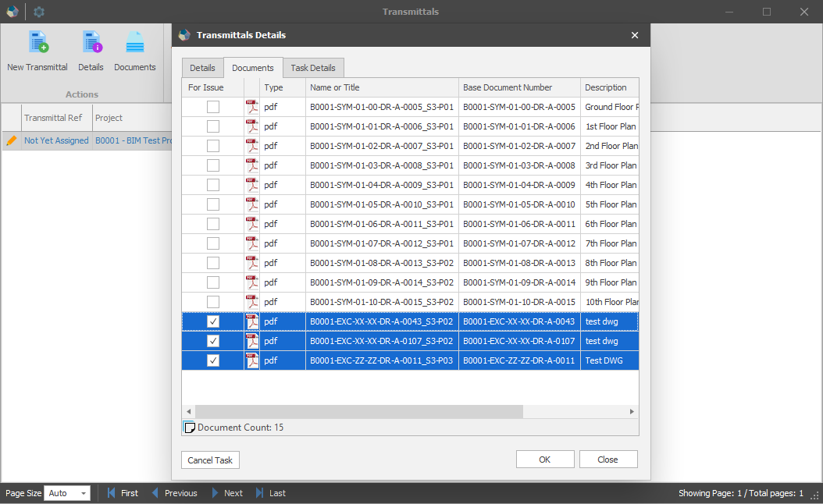Tick For Issue checkbox for 5th Floor Plan
Image resolution: width=823 pixels, height=504 pixels.
[x=213, y=204]
